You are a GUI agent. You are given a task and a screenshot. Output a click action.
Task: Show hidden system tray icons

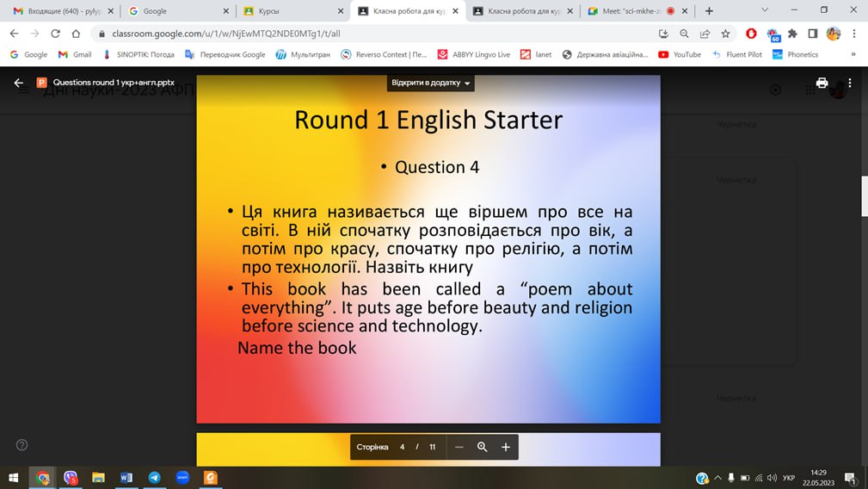pos(718,477)
